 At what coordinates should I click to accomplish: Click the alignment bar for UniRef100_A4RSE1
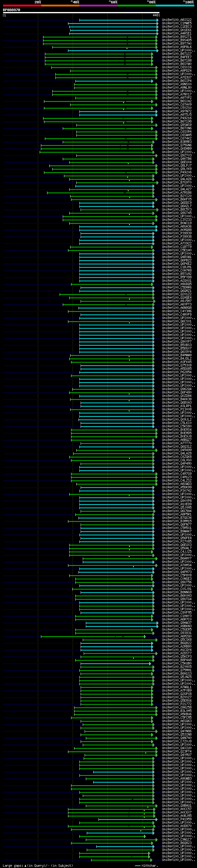114,34
